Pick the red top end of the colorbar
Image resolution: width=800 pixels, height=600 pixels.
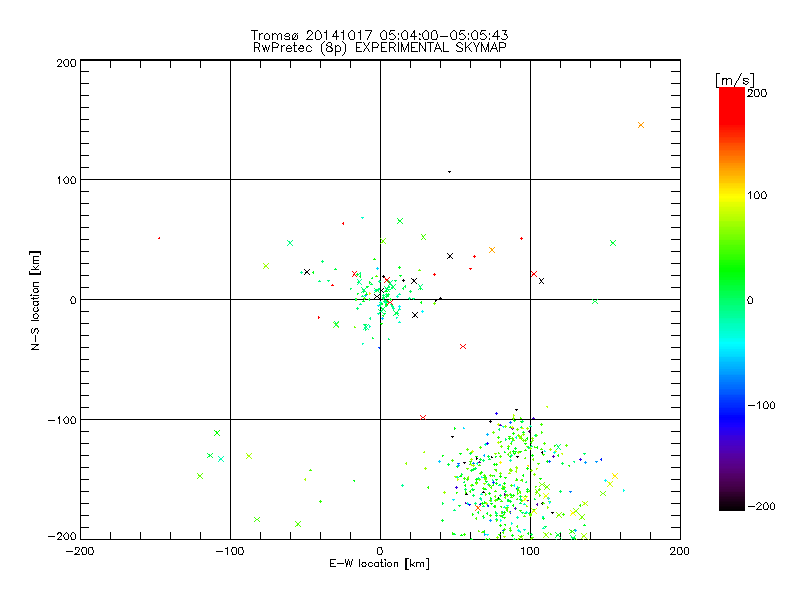[731, 92]
